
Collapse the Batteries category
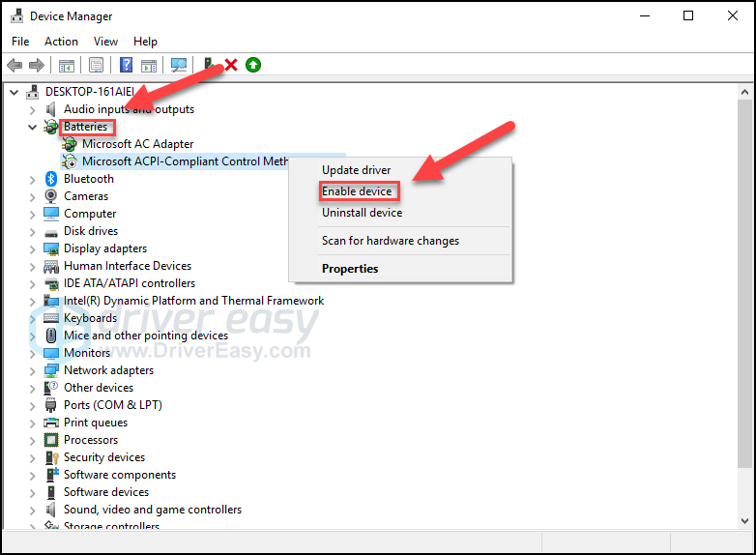[32, 128]
